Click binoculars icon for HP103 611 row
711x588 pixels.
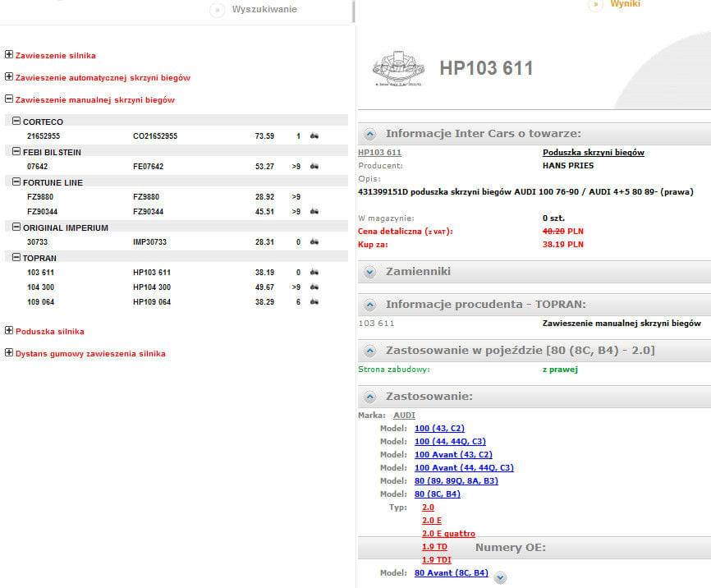314,272
